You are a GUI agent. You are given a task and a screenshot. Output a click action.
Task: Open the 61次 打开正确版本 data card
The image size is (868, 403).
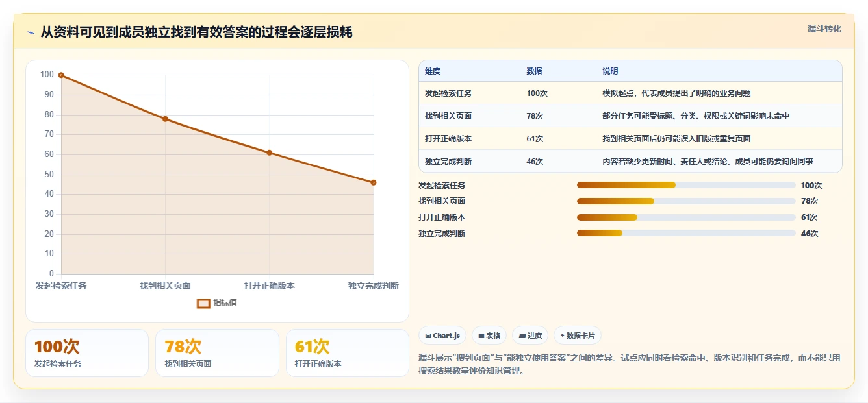348,353
